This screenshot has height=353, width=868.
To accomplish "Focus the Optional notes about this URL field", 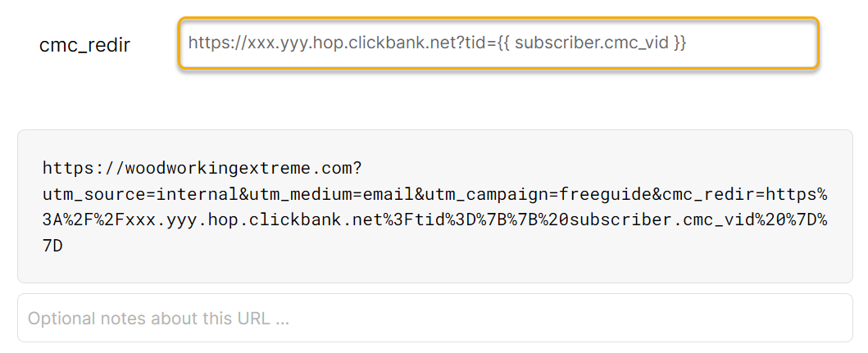I will tap(434, 318).
